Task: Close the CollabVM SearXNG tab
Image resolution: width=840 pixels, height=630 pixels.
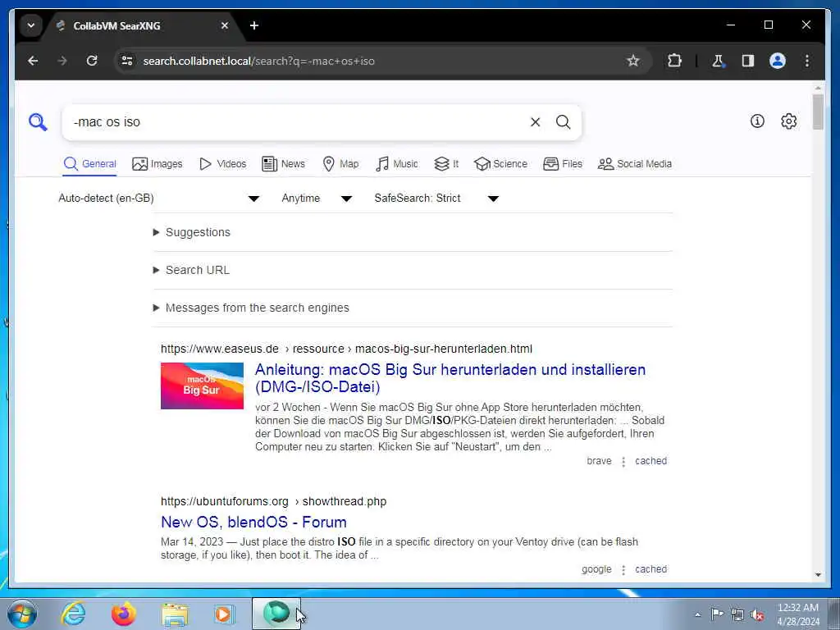Action: coord(225,25)
